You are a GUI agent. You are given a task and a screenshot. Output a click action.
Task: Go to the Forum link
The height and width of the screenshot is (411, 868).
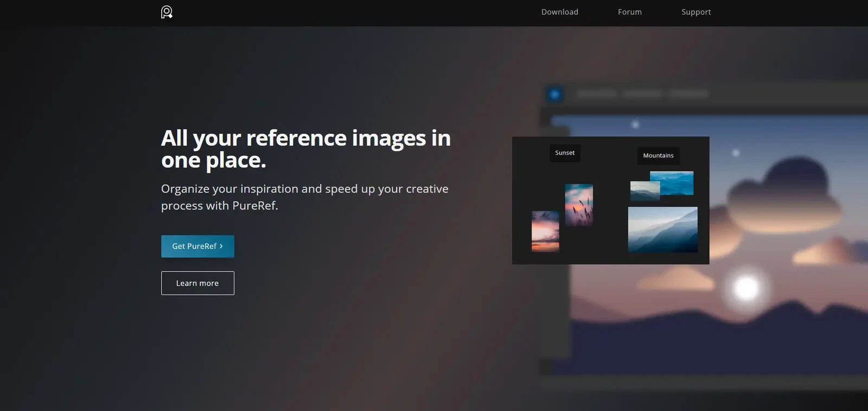(x=630, y=12)
